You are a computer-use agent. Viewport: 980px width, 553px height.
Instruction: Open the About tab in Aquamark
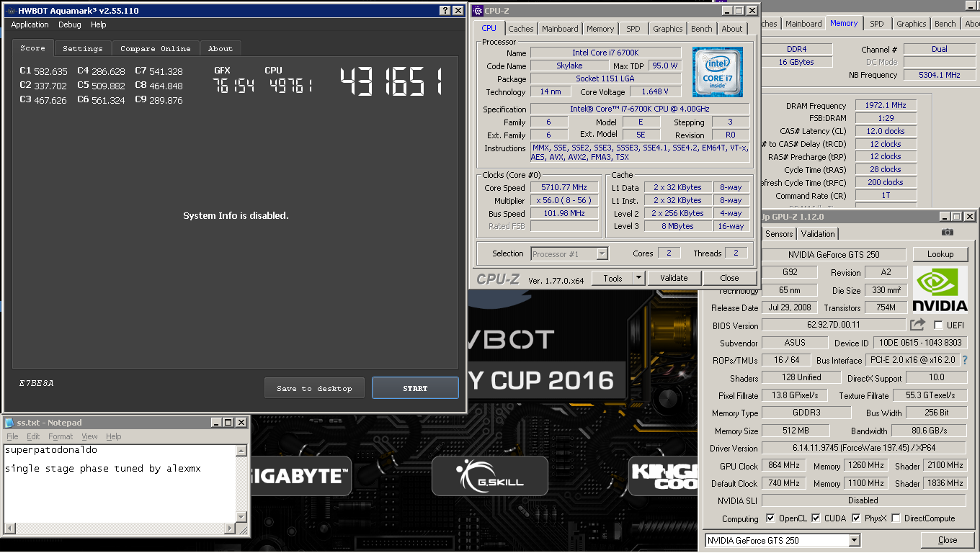click(x=220, y=48)
